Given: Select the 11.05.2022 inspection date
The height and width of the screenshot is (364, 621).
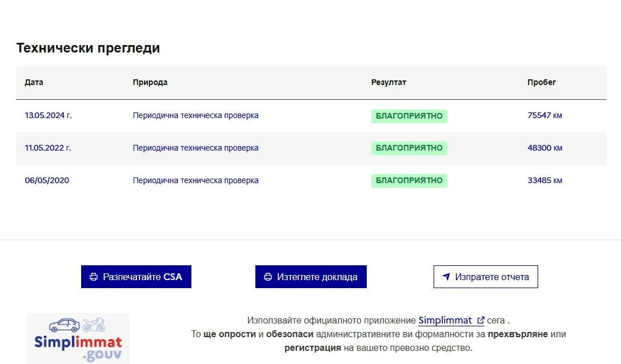Looking at the screenshot, I should [48, 148].
